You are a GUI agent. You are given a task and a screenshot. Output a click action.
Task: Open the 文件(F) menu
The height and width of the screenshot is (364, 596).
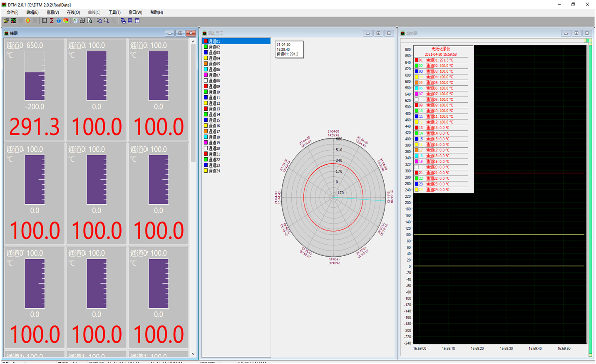coord(12,12)
